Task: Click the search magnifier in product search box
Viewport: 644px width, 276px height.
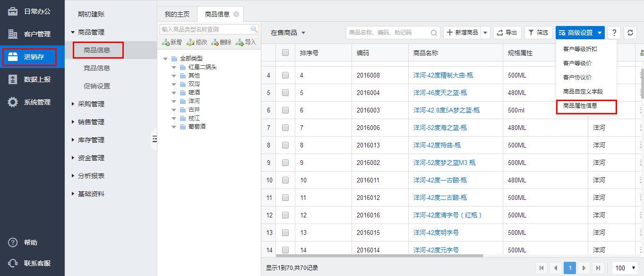Action: click(434, 33)
